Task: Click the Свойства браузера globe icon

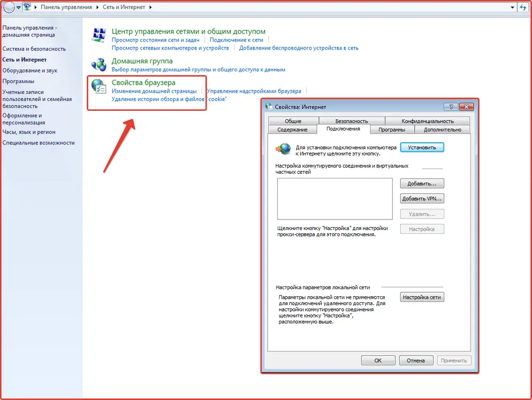Action: coord(99,87)
